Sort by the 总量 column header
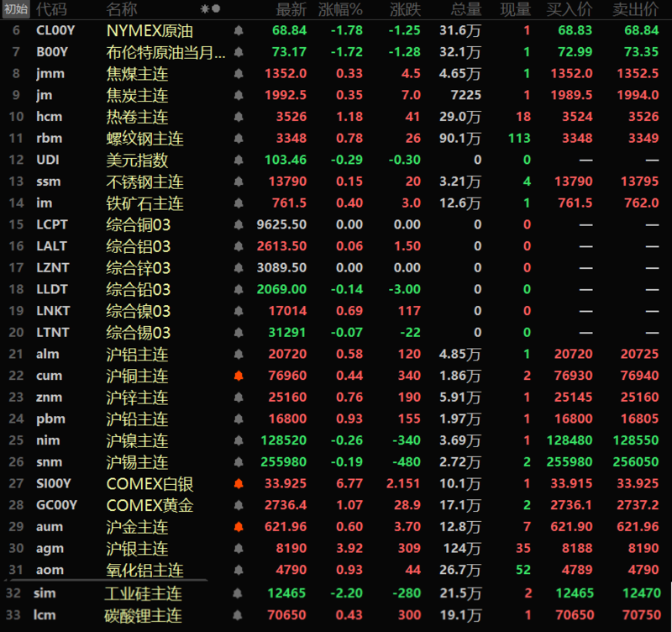Image resolution: width=672 pixels, height=632 pixels. pos(465,9)
